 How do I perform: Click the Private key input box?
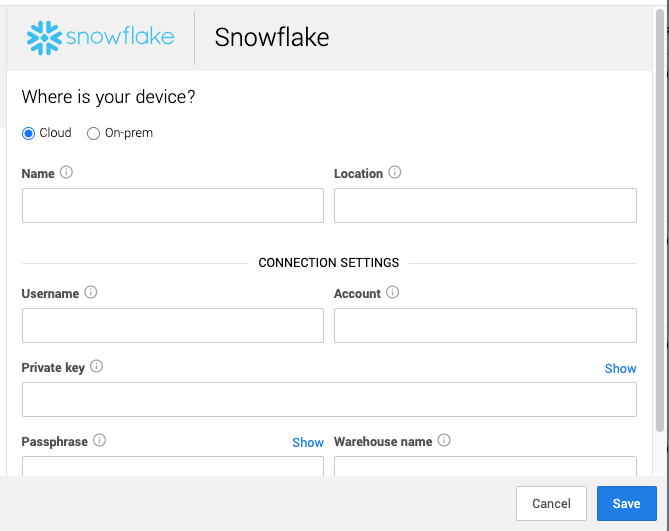click(x=329, y=399)
